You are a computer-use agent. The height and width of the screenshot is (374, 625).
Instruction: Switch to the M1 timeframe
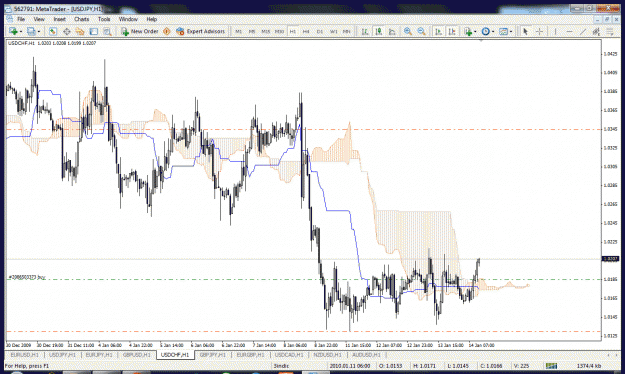click(x=238, y=31)
